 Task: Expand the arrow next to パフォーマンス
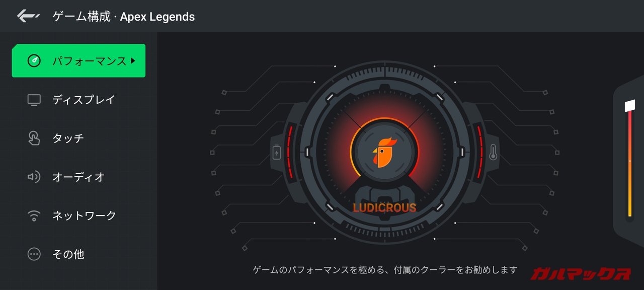[x=133, y=61]
